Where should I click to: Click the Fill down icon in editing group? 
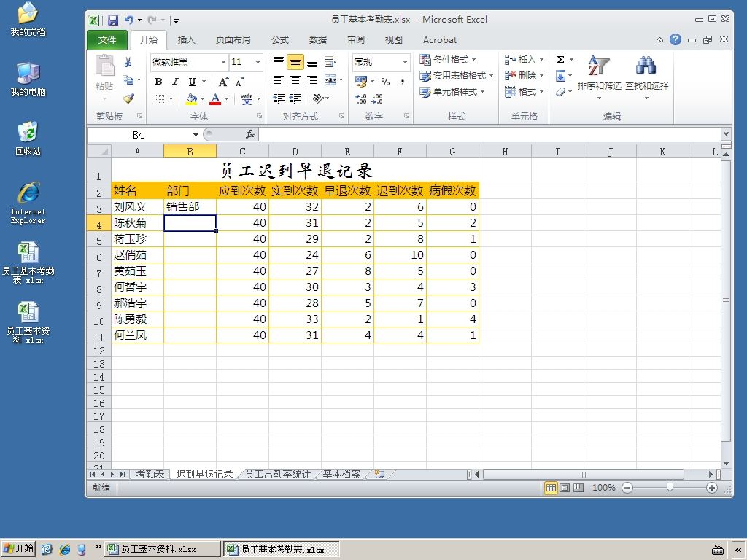561,76
